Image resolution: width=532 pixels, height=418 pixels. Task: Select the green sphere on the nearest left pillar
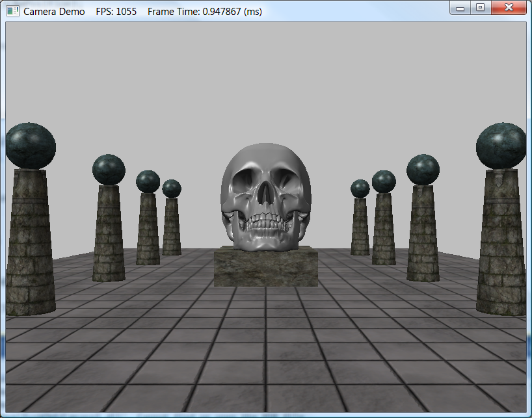30,146
